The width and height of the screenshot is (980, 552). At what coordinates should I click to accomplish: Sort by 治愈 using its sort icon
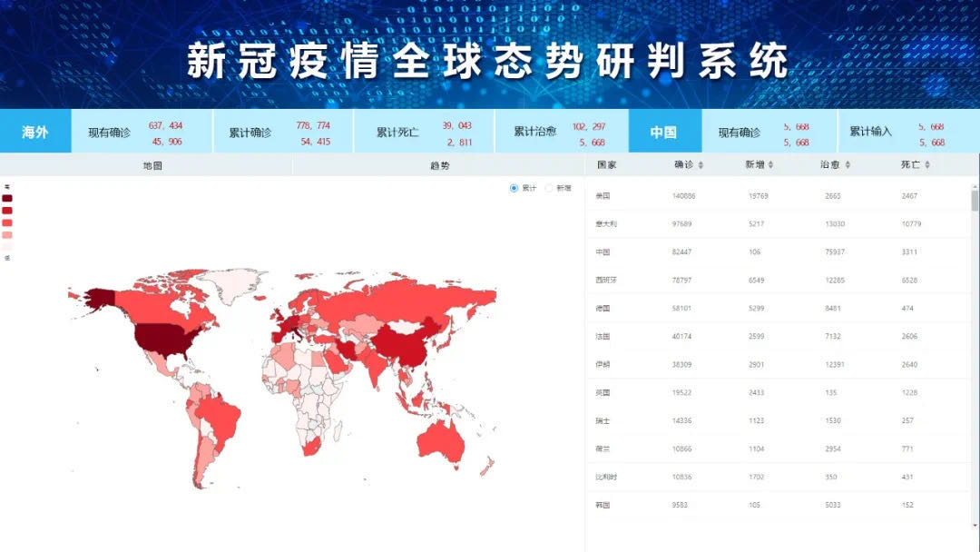(848, 165)
